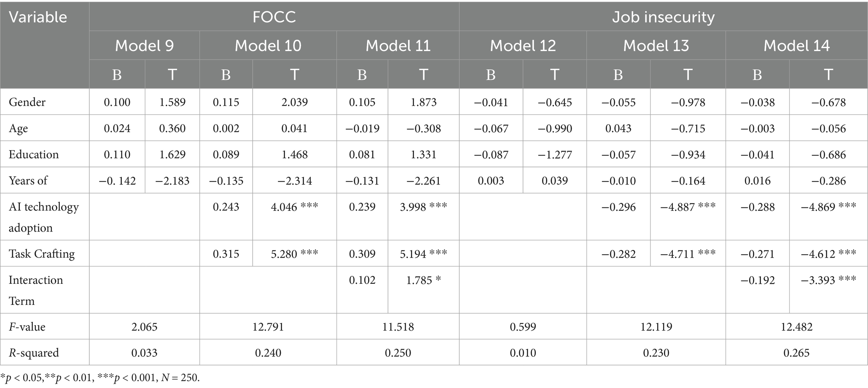Click the p-value significance footnote text

click(x=100, y=378)
